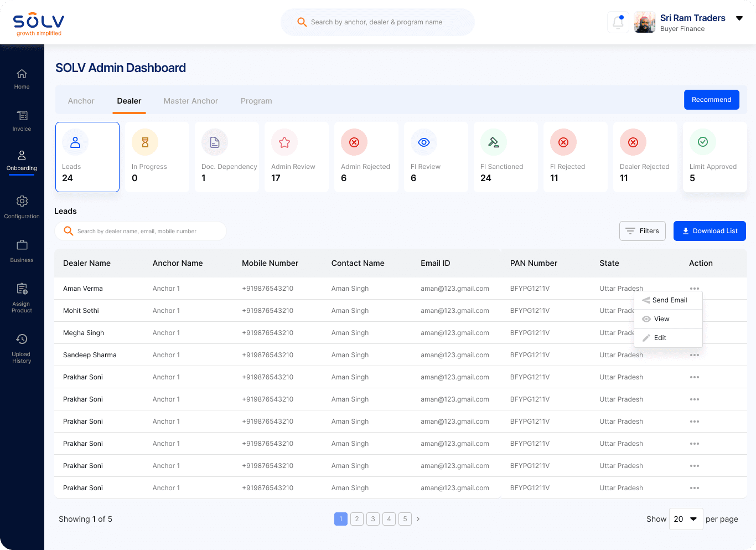Go to the next page arrow

pyautogui.click(x=418, y=519)
